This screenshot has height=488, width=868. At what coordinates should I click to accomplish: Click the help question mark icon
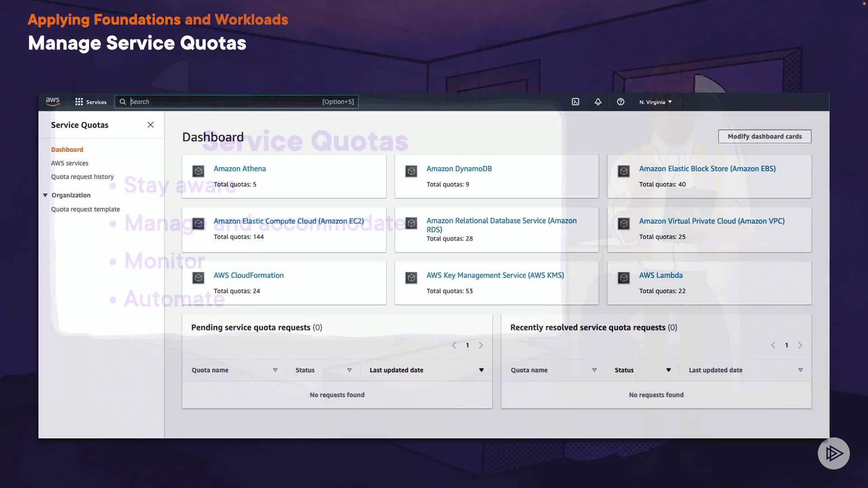pos(620,102)
